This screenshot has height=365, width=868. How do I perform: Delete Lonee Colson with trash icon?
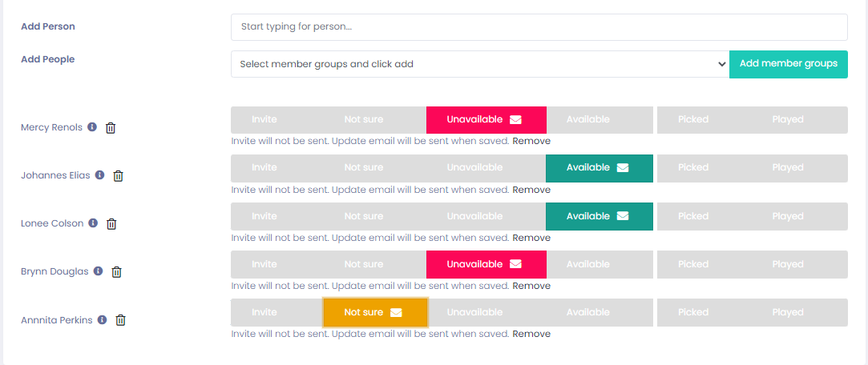click(111, 224)
